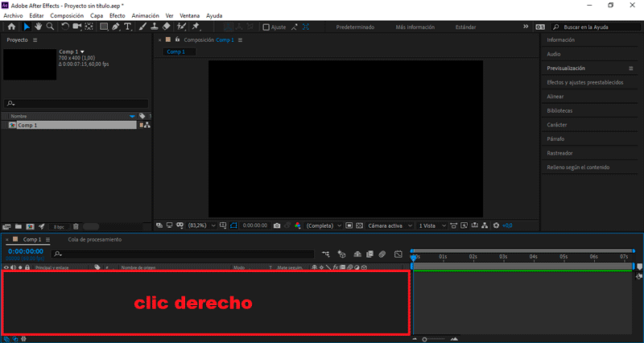This screenshot has width=644, height=343.
Task: Open the Carácter panel
Action: (556, 125)
